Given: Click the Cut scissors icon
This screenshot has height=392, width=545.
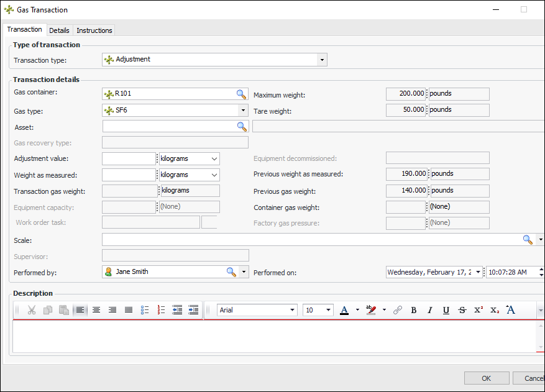Looking at the screenshot, I should [32, 310].
